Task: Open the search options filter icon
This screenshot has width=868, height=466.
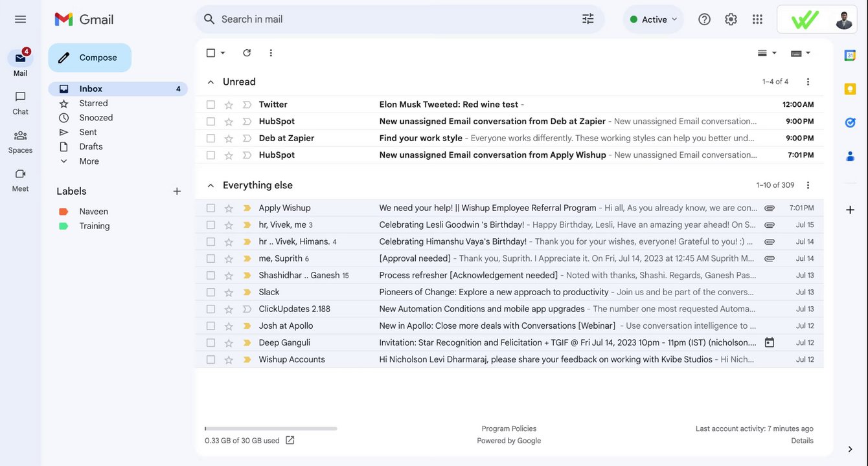Action: point(588,19)
